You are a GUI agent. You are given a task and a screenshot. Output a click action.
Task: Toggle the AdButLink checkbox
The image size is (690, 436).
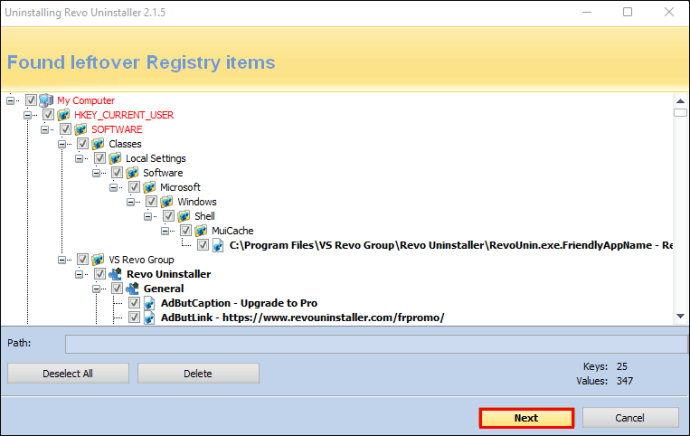coord(134,318)
